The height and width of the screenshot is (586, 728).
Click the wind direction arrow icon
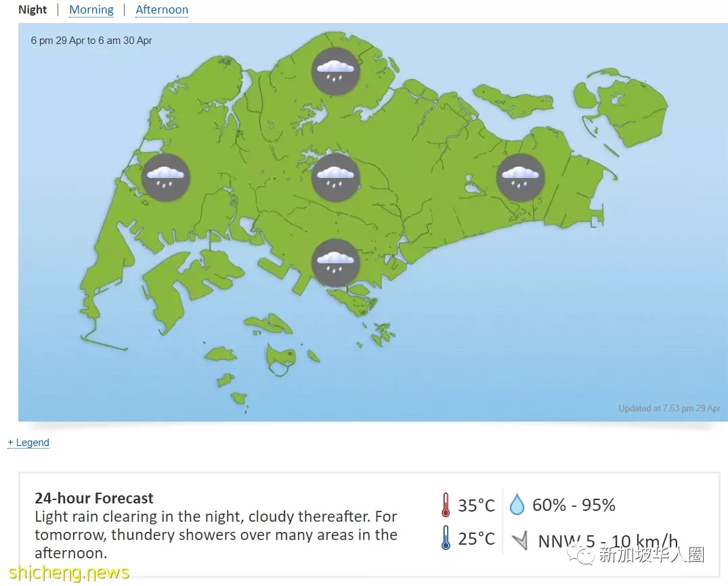click(x=520, y=540)
